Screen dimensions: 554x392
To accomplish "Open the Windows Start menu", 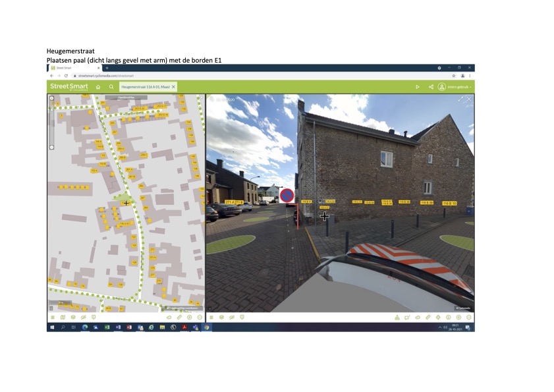I will [51, 327].
